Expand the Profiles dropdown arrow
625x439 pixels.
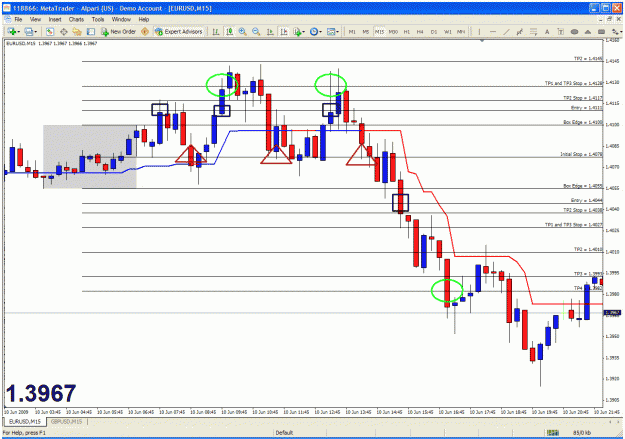tap(35, 32)
